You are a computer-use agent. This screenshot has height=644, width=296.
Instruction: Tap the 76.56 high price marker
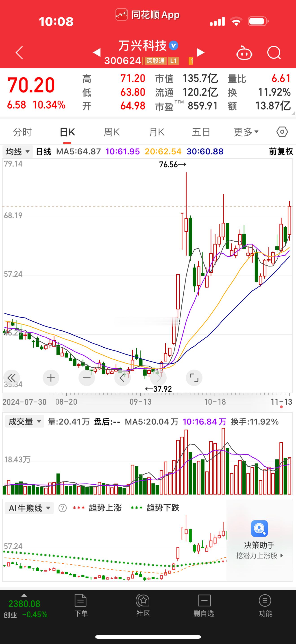[172, 164]
